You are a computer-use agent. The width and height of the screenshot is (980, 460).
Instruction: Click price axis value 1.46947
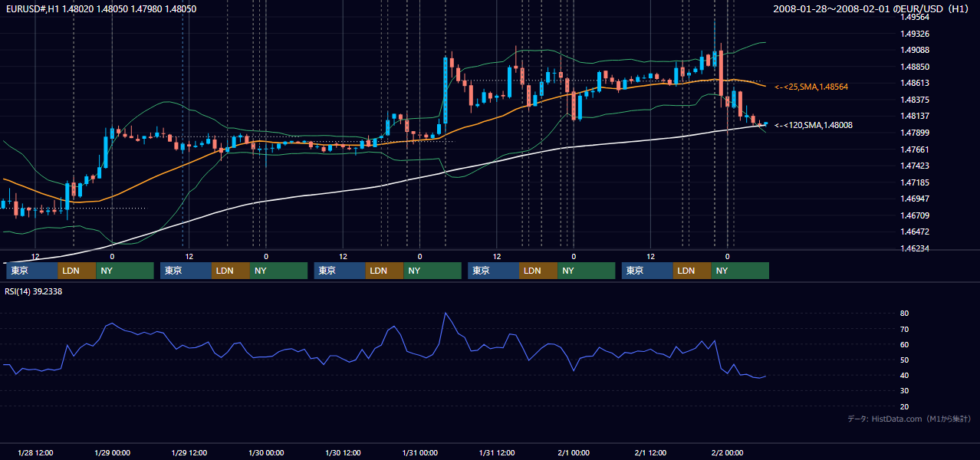coord(915,199)
